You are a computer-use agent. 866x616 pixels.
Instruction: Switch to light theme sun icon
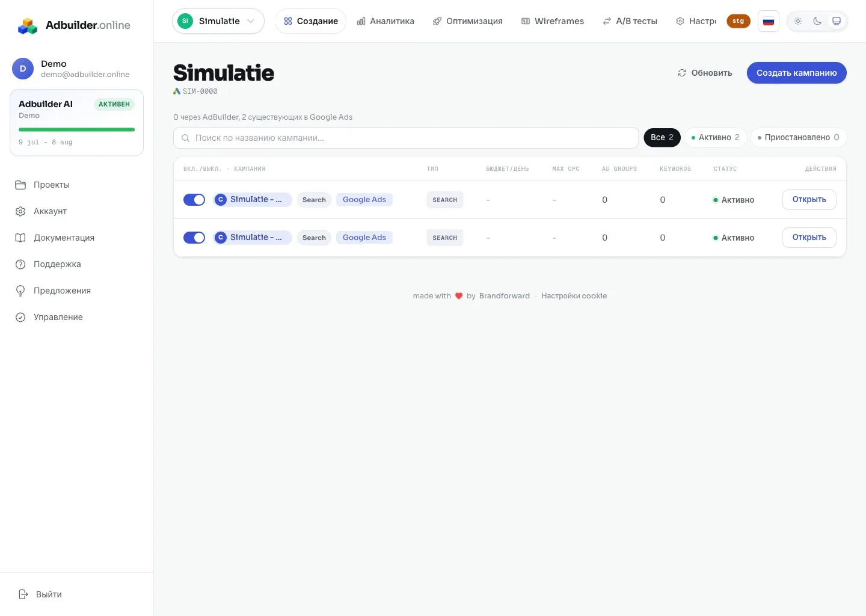[798, 21]
